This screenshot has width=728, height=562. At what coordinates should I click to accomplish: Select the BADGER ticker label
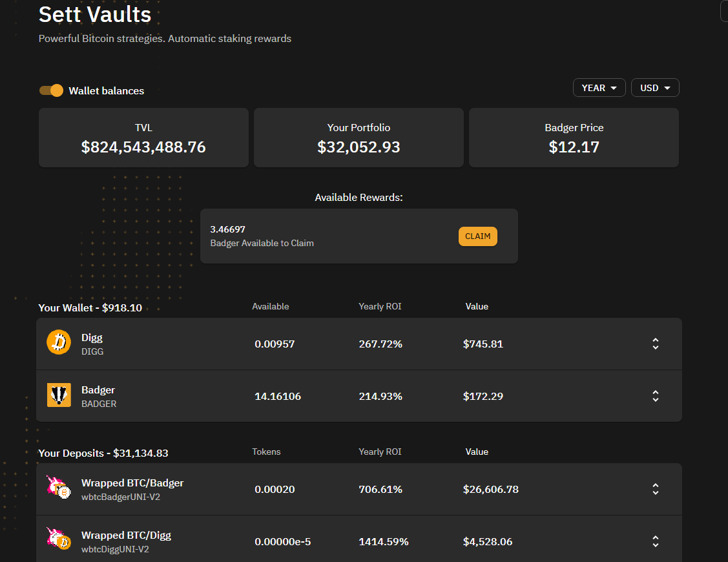tap(99, 404)
